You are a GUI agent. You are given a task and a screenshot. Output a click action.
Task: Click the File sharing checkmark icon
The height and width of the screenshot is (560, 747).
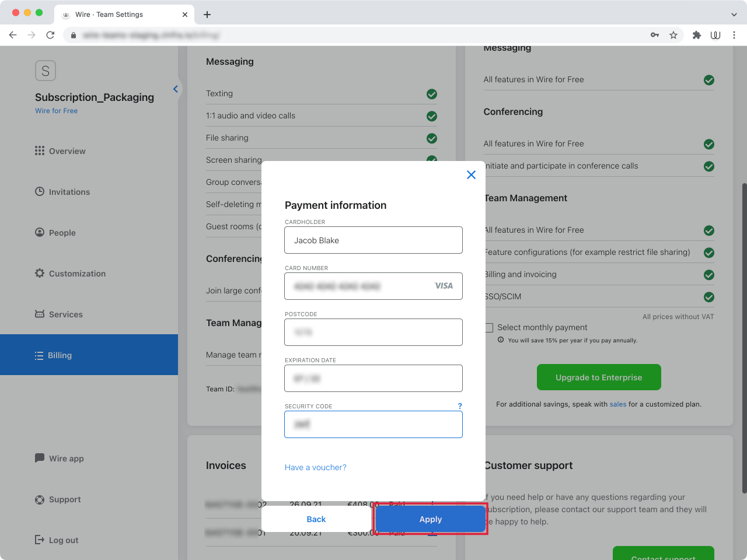432,138
